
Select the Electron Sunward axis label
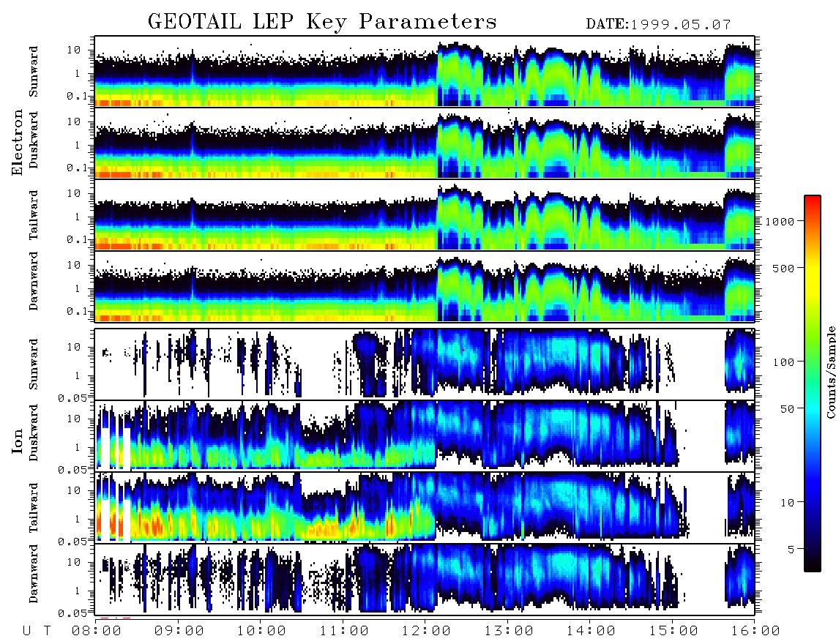[x=34, y=72]
